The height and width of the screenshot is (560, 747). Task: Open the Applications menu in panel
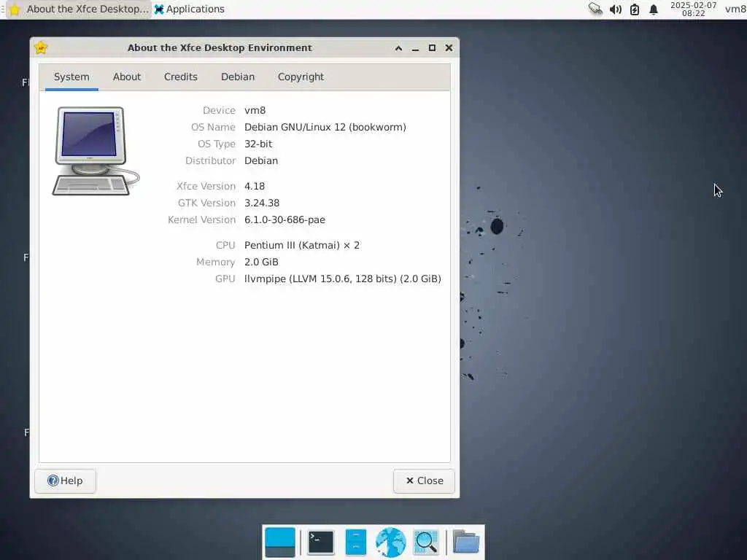(x=190, y=9)
